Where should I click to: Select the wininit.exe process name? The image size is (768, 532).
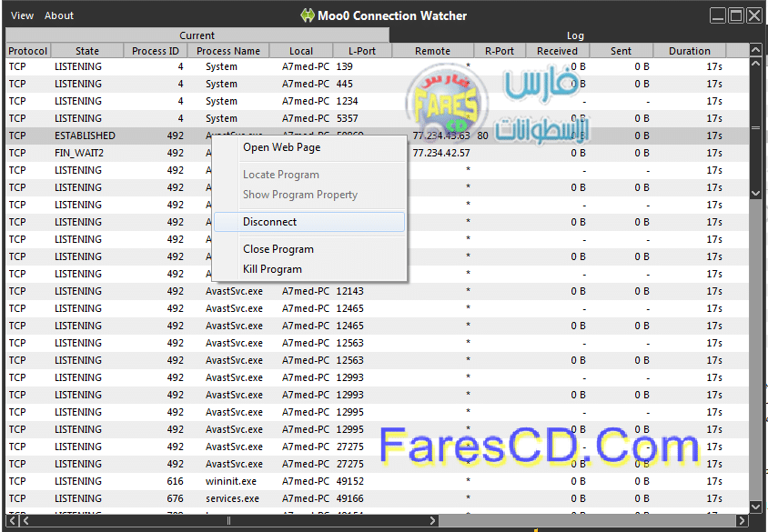[231, 481]
